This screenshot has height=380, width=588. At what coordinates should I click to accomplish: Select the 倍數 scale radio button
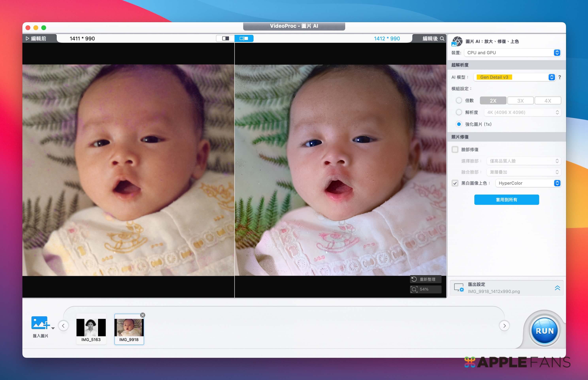(x=459, y=100)
